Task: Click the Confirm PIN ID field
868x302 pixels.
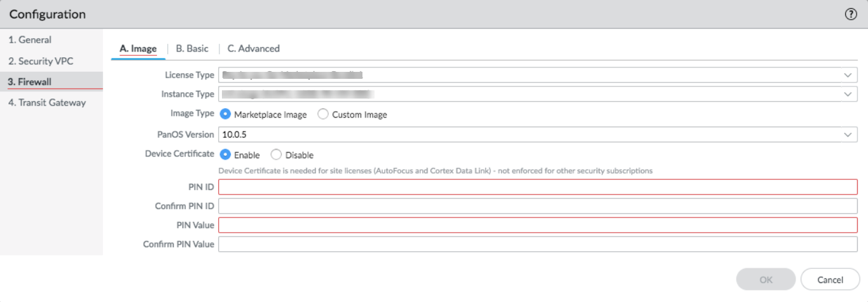Action: 537,206
